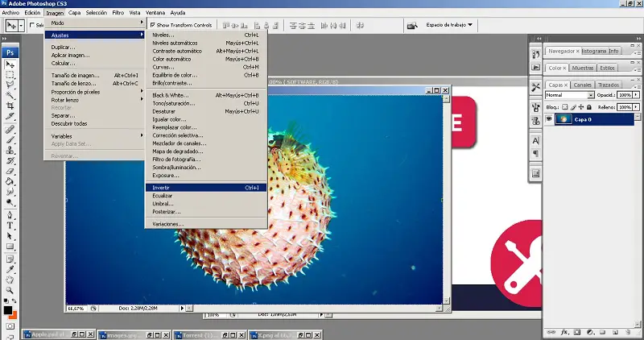The height and width of the screenshot is (340, 644).
Task: Choose Duplicar from Imagen menu
Action: pos(95,48)
